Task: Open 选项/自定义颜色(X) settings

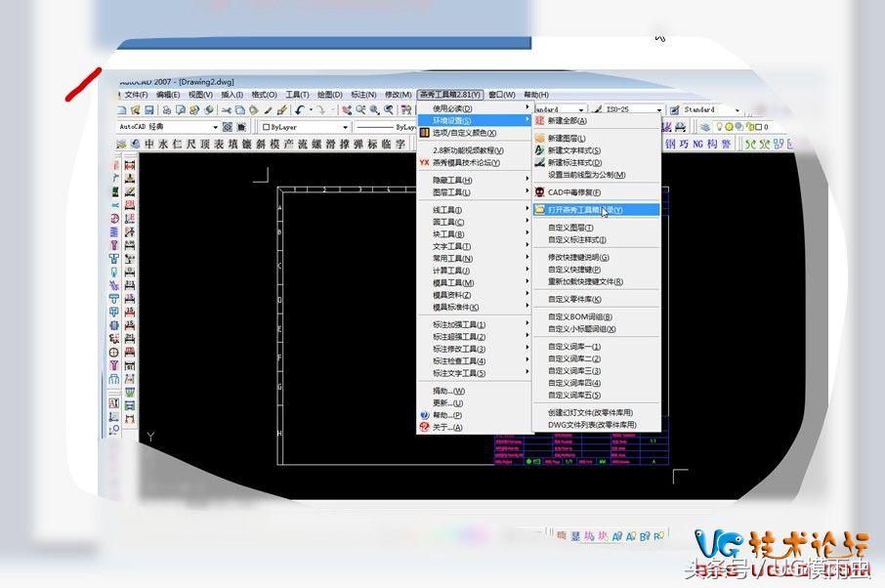Action: coord(464,133)
